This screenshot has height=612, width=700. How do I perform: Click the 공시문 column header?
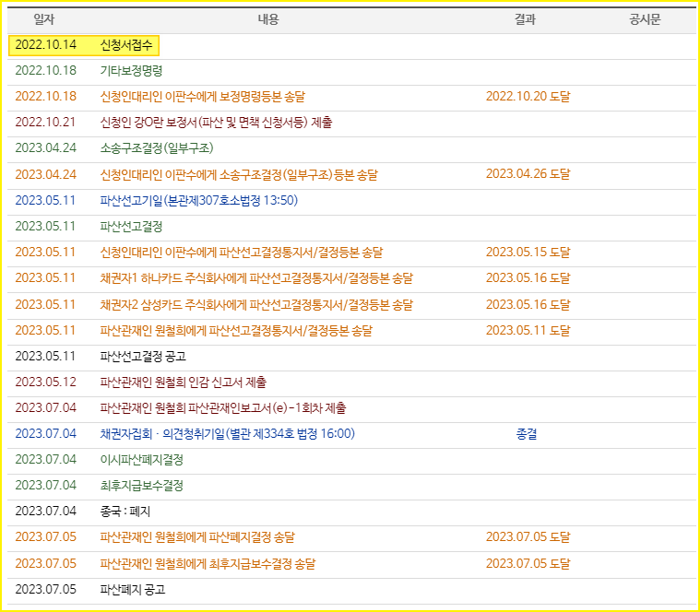click(x=645, y=19)
